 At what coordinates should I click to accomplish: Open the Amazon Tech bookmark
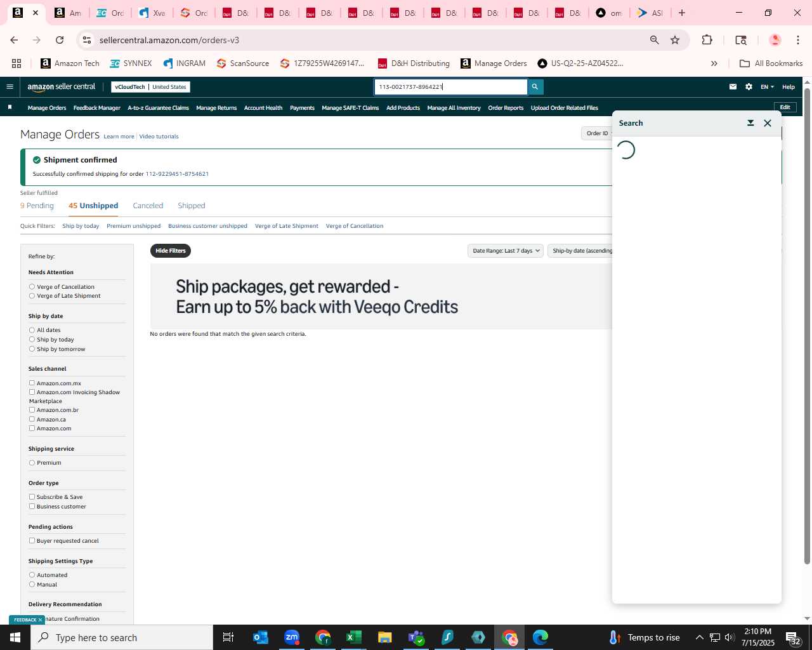click(70, 63)
